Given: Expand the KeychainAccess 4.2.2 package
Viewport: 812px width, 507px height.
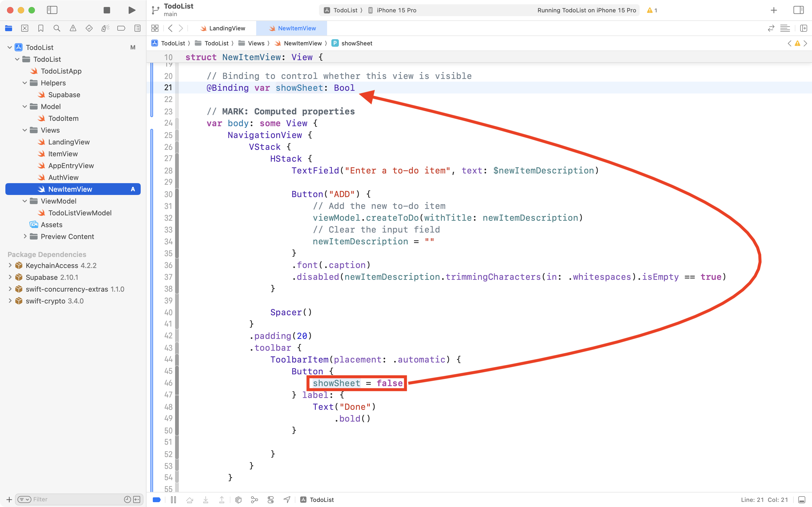Looking at the screenshot, I should coord(10,265).
